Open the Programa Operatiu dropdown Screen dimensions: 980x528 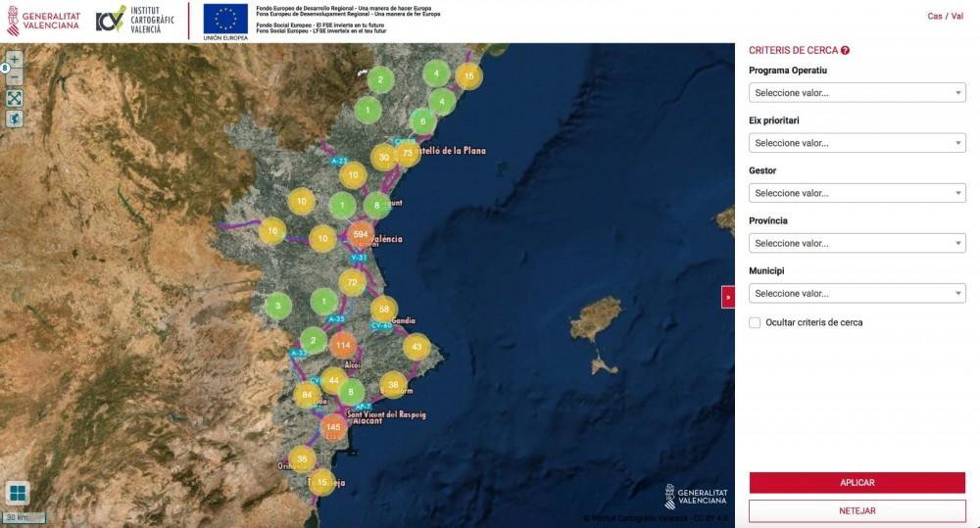[x=857, y=93]
